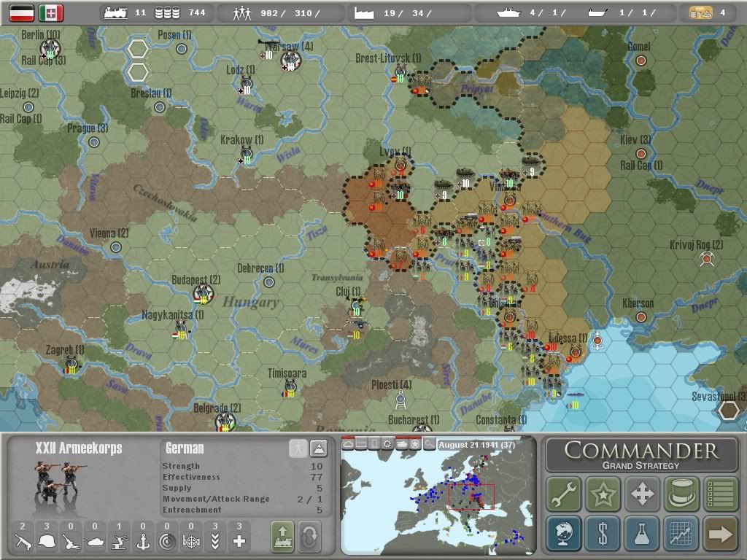Click the railway train icon in top bar

pos(115,13)
